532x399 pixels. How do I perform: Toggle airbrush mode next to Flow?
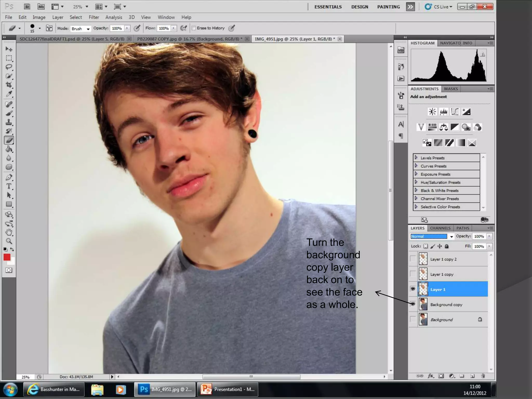[x=184, y=28]
